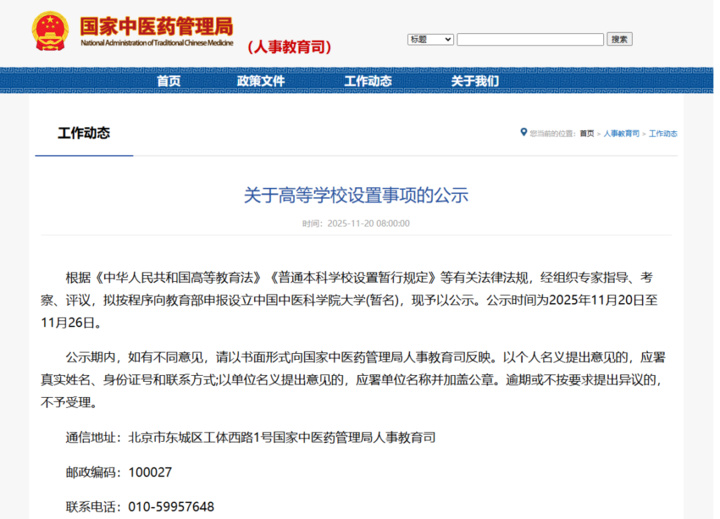The image size is (720, 519).
Task: Focus the search text input field
Action: (x=530, y=39)
